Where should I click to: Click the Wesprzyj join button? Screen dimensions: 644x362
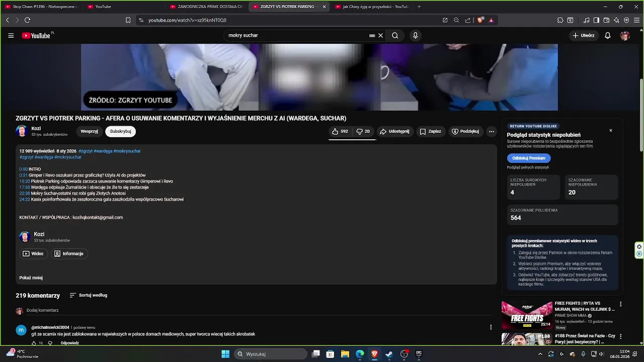(x=89, y=131)
